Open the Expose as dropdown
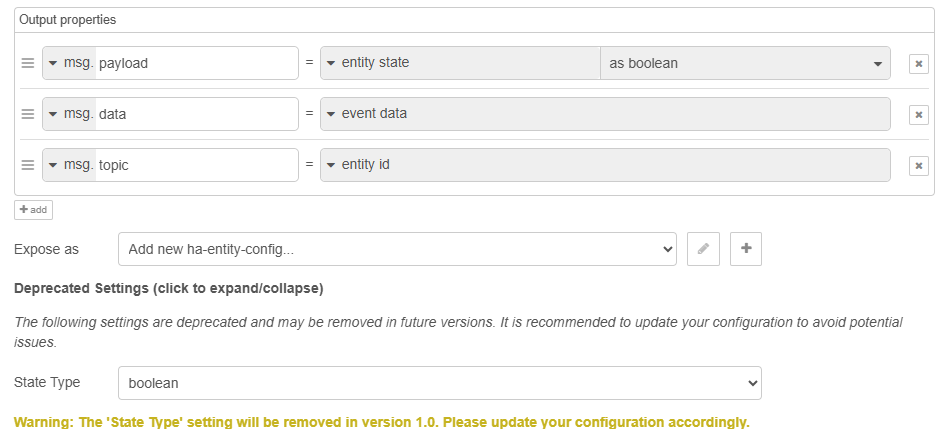This screenshot has height=429, width=943. [x=397, y=249]
